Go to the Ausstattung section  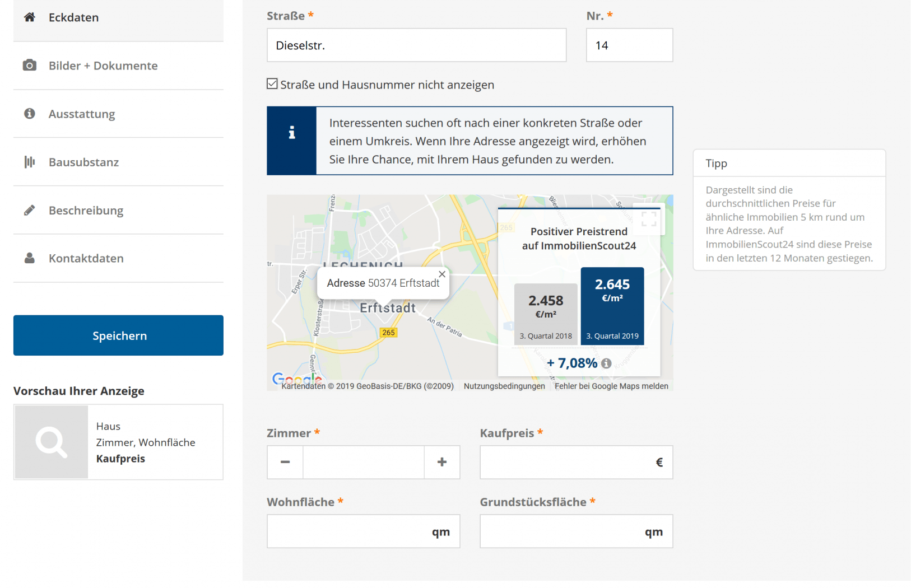(x=118, y=114)
